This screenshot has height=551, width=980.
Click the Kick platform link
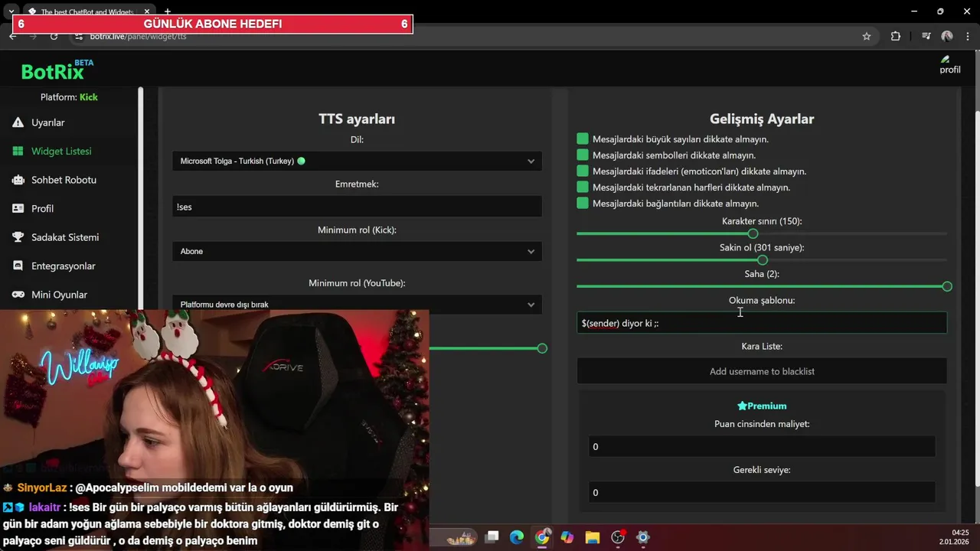tap(89, 97)
